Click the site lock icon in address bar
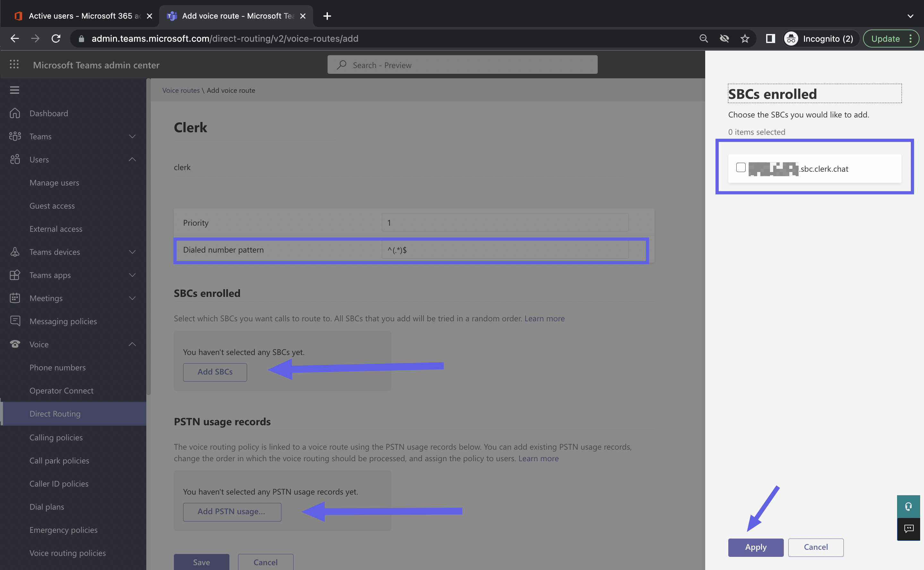The image size is (924, 570). tap(81, 39)
